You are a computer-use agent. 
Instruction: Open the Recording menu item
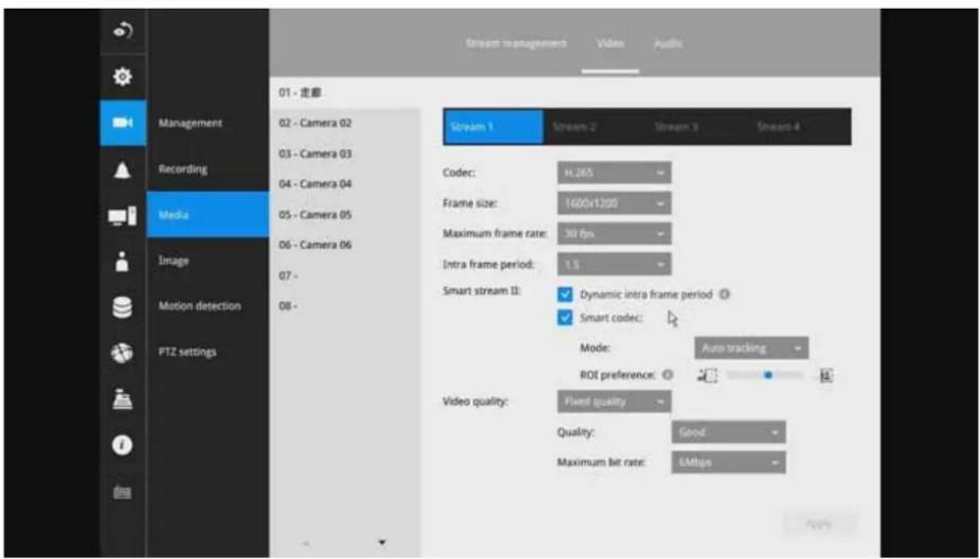coord(208,169)
